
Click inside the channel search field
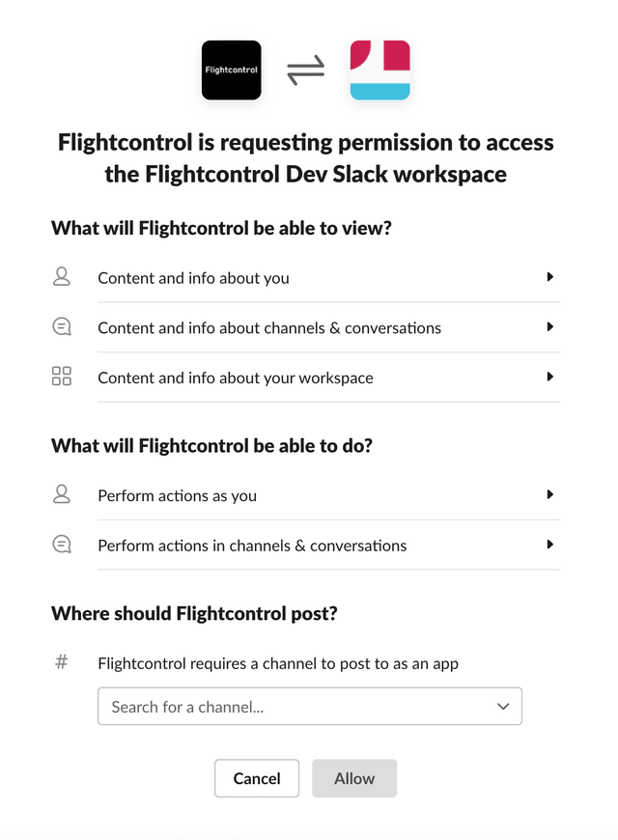pos(241,706)
